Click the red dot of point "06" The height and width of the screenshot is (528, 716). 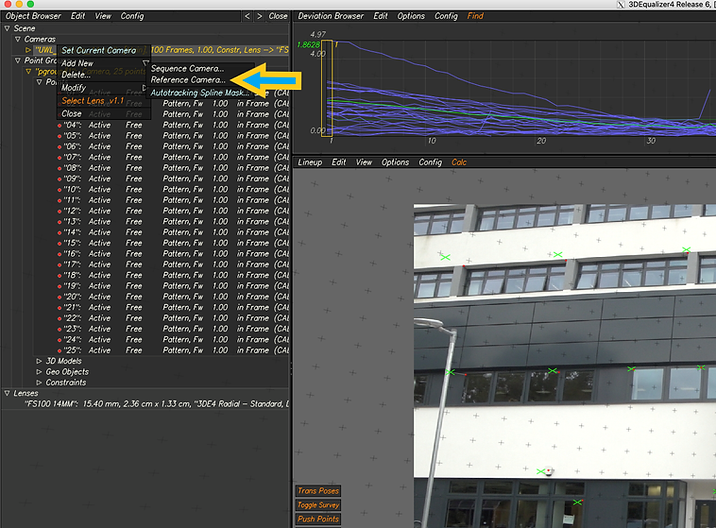tap(59, 147)
